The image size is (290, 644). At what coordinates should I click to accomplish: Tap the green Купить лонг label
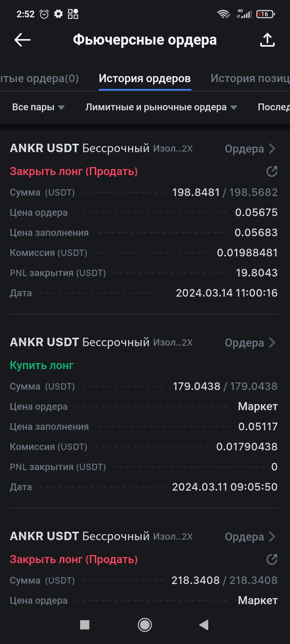click(x=41, y=365)
